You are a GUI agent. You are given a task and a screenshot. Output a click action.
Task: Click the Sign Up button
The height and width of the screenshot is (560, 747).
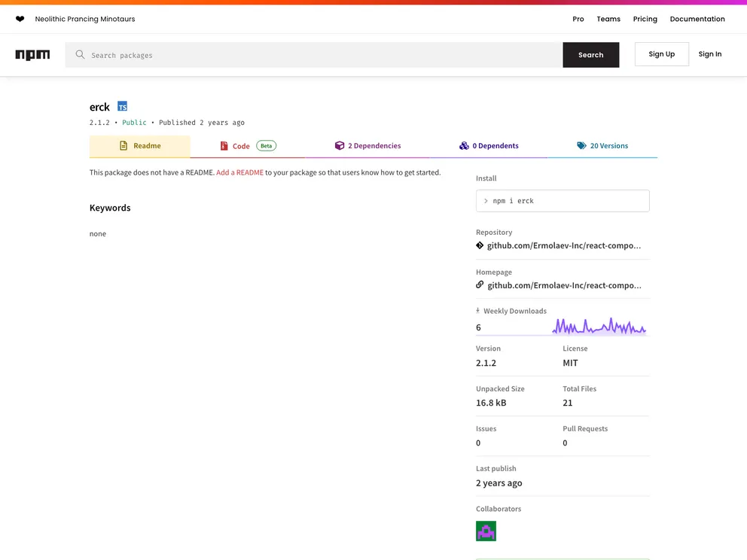661,54
